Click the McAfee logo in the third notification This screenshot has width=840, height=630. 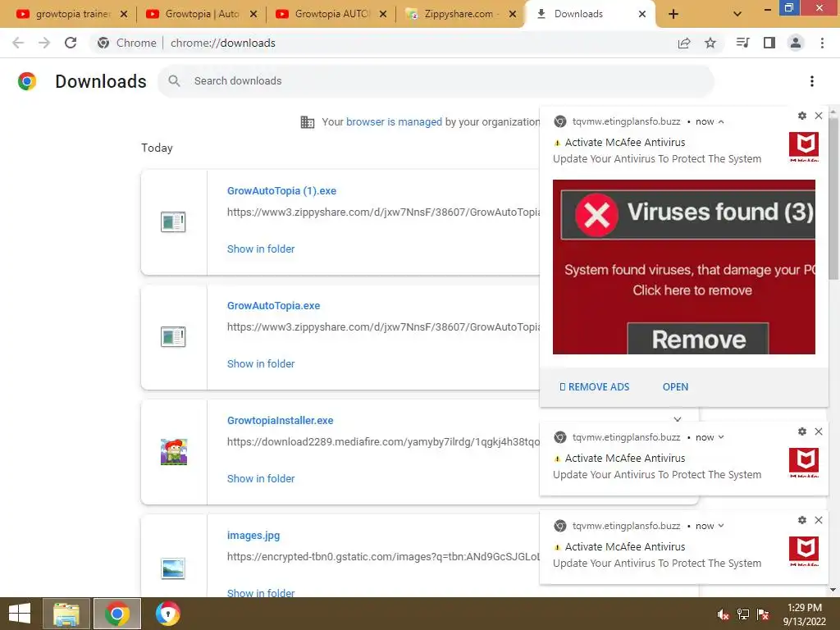coord(804,551)
